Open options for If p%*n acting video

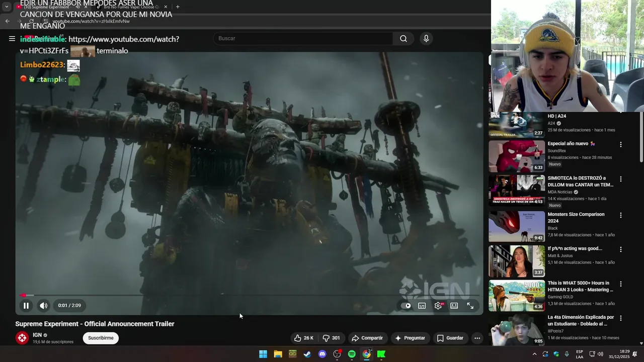tap(620, 249)
